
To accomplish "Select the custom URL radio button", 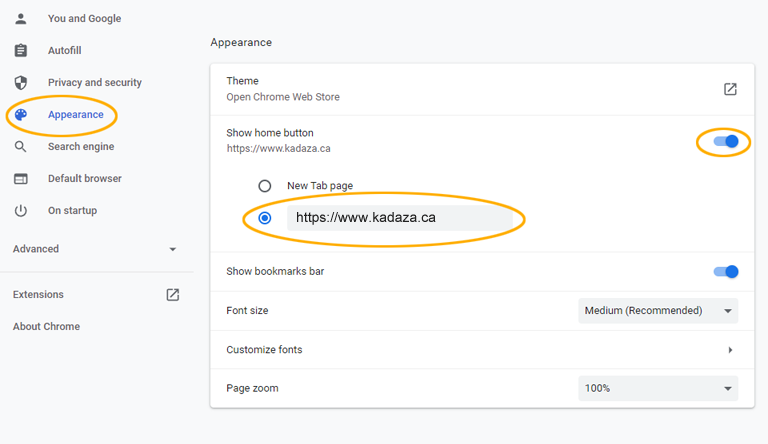I will point(264,218).
